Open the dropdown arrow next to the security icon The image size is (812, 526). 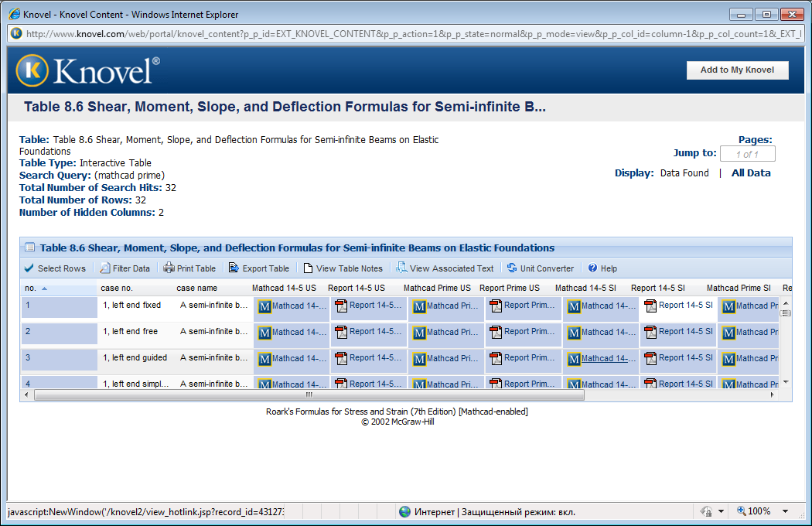coord(721,511)
